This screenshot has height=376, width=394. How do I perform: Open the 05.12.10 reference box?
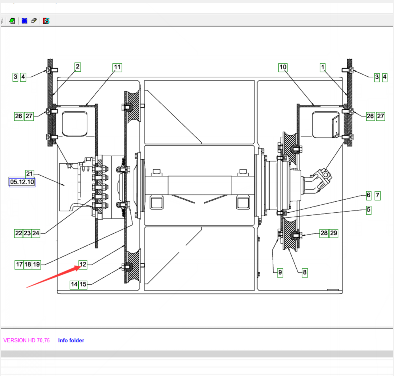(22, 182)
